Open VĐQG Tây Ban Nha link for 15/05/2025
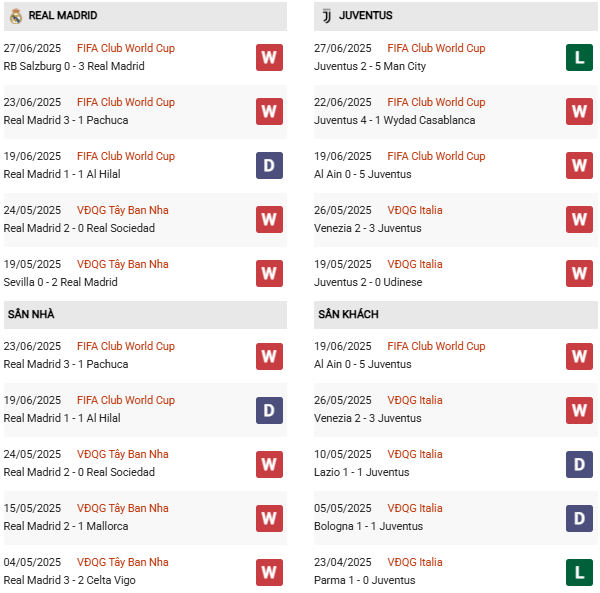Screen dimensions: 600x593 [123, 508]
